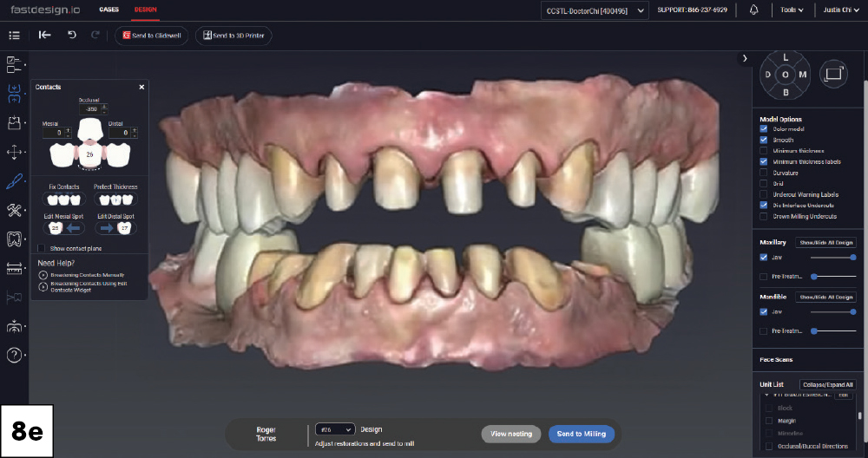Select the sculpting brush tool
Image resolution: width=868 pixels, height=458 pixels.
tap(14, 181)
